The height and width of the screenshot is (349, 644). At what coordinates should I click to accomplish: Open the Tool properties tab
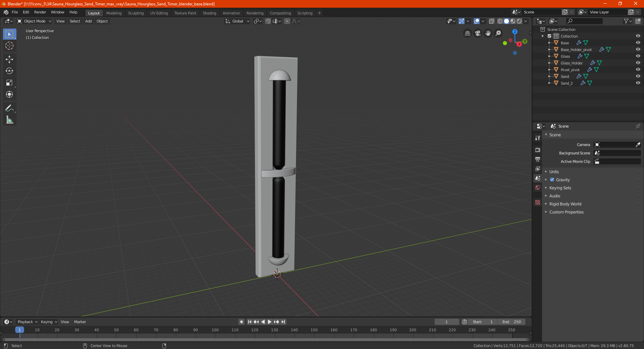pos(538,138)
